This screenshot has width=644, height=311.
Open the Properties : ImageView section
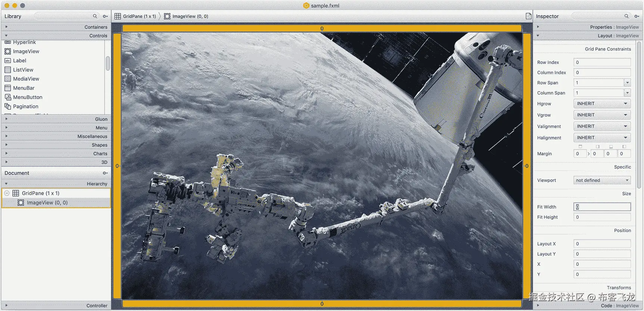(x=588, y=27)
